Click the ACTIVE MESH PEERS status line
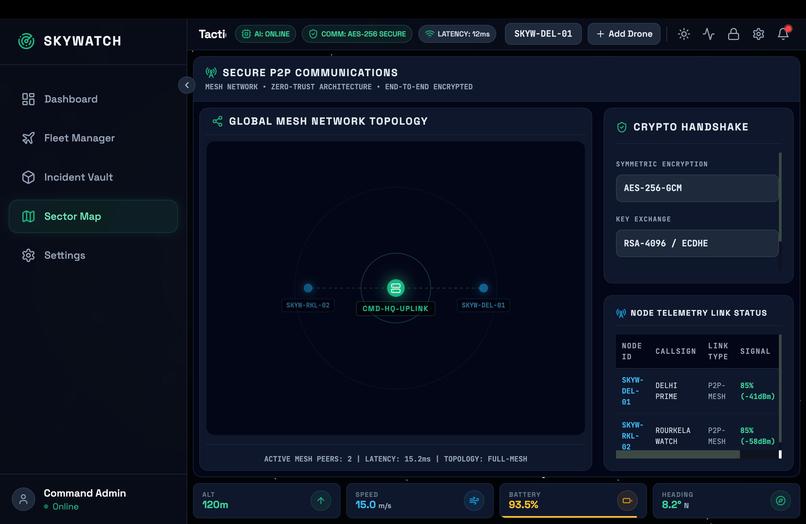Viewport: 806px width, 524px height. (395, 459)
